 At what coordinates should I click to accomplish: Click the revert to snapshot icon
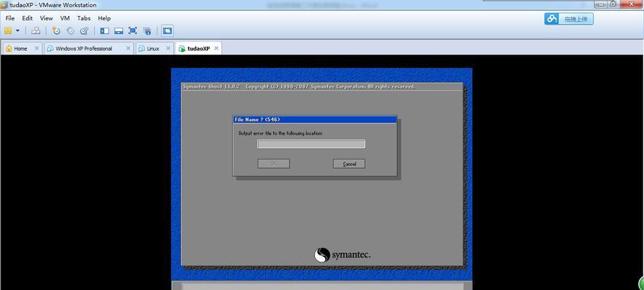(x=70, y=30)
